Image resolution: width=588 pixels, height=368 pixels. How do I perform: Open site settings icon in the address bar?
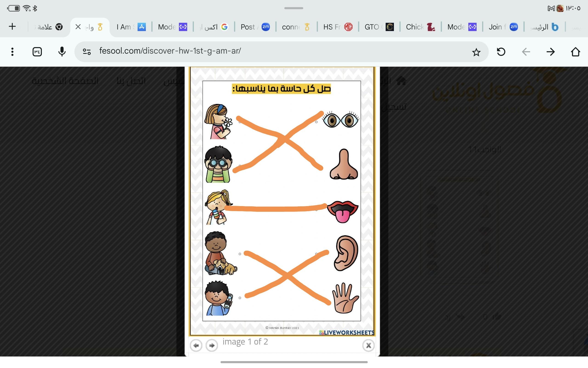pyautogui.click(x=87, y=52)
